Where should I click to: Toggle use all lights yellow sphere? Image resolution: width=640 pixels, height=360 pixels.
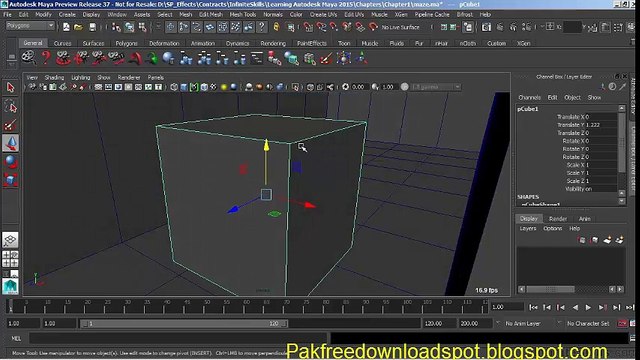pos(224,87)
